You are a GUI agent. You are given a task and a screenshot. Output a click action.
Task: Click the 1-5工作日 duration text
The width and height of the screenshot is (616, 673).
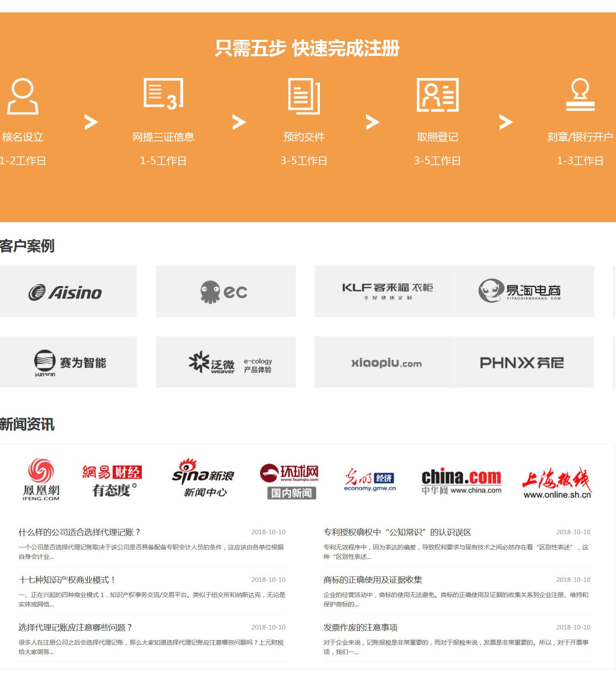(x=163, y=161)
